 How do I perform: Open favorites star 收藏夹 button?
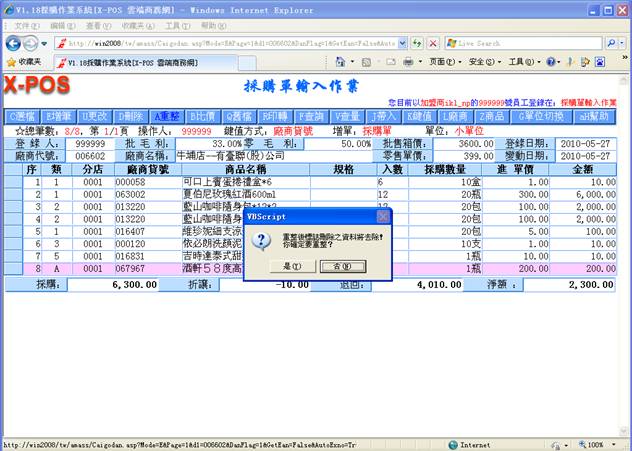[22, 62]
